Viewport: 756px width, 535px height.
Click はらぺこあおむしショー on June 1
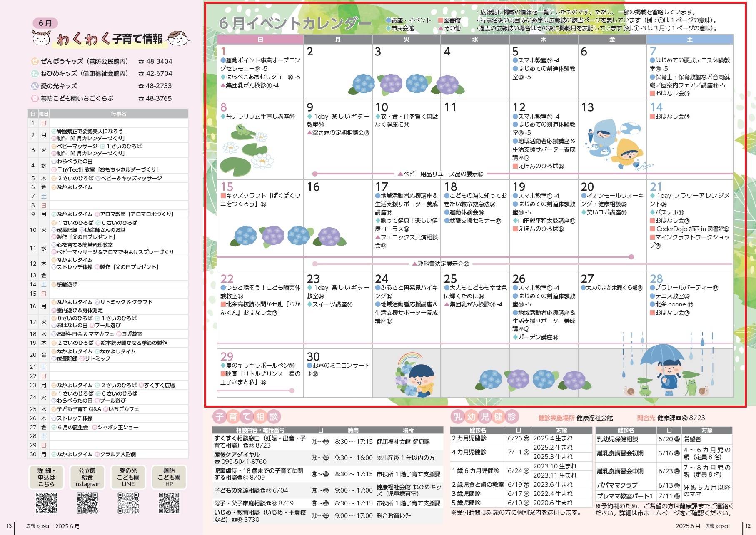[x=260, y=77]
